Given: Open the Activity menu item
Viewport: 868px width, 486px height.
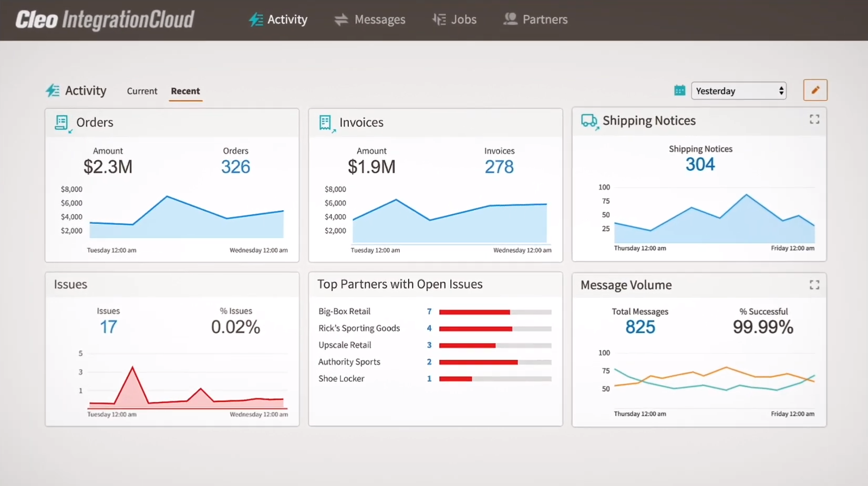Looking at the screenshot, I should (278, 19).
